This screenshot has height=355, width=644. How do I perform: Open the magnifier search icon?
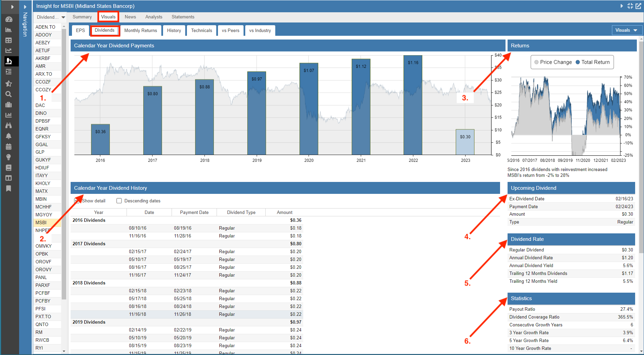pos(9,94)
